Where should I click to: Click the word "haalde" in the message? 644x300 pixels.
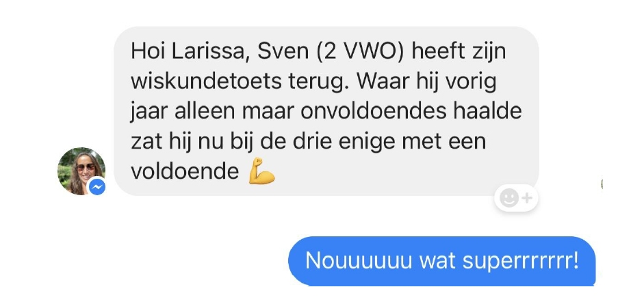(487, 112)
